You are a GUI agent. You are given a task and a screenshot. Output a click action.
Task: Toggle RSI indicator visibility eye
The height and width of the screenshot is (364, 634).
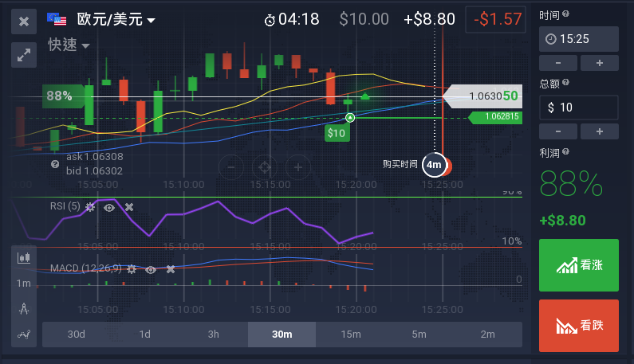point(109,207)
